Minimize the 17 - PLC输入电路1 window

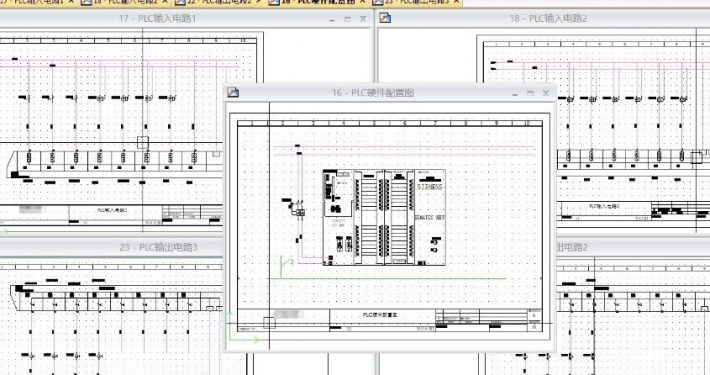click(x=332, y=19)
